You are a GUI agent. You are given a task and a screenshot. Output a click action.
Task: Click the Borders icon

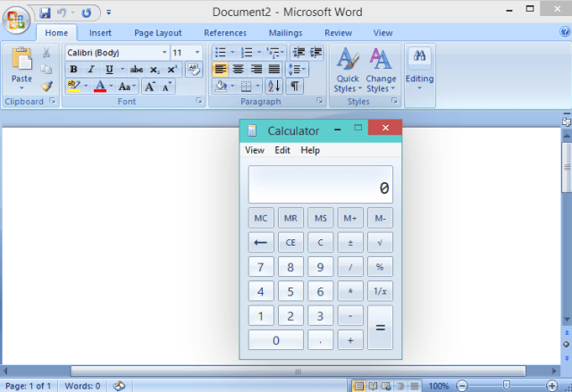[x=247, y=87]
